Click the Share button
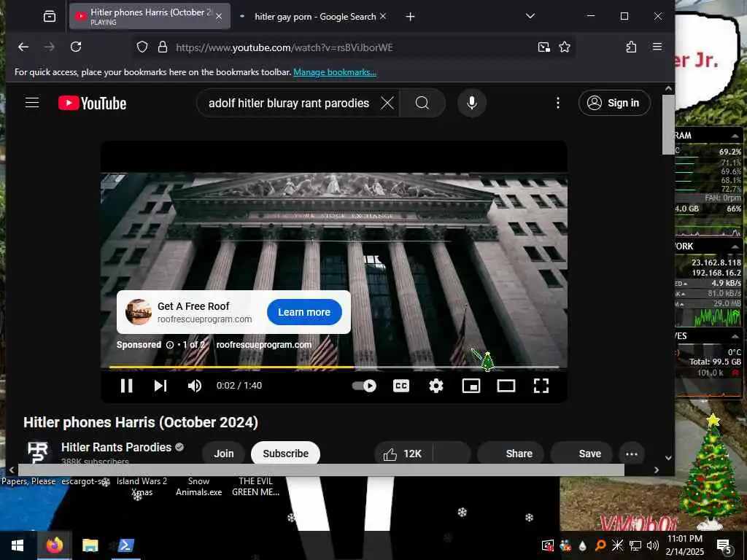 pos(511,454)
